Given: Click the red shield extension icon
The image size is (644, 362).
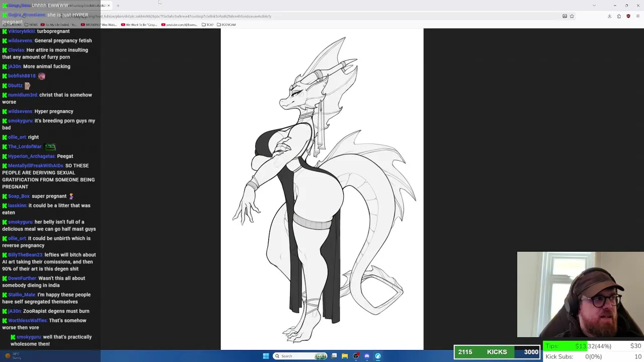Looking at the screenshot, I should pyautogui.click(x=628, y=16).
